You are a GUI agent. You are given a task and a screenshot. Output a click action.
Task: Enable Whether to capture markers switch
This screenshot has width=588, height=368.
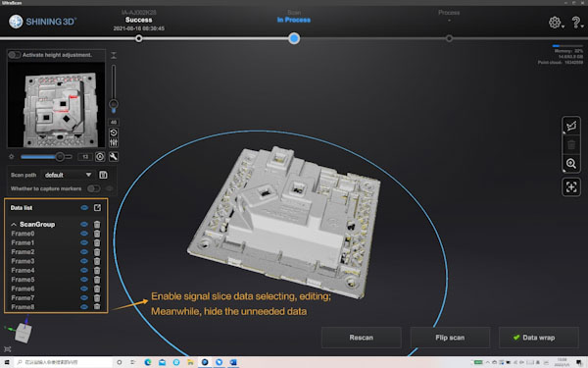click(93, 188)
